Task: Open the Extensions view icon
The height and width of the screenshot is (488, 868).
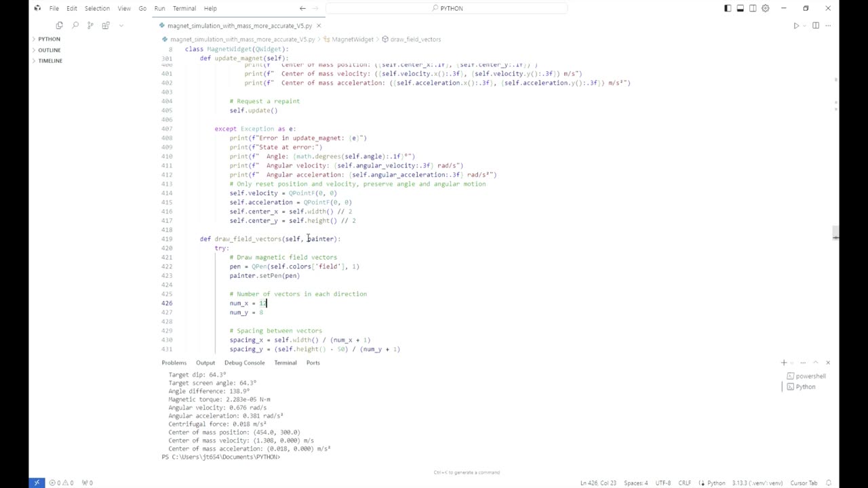Action: click(106, 26)
